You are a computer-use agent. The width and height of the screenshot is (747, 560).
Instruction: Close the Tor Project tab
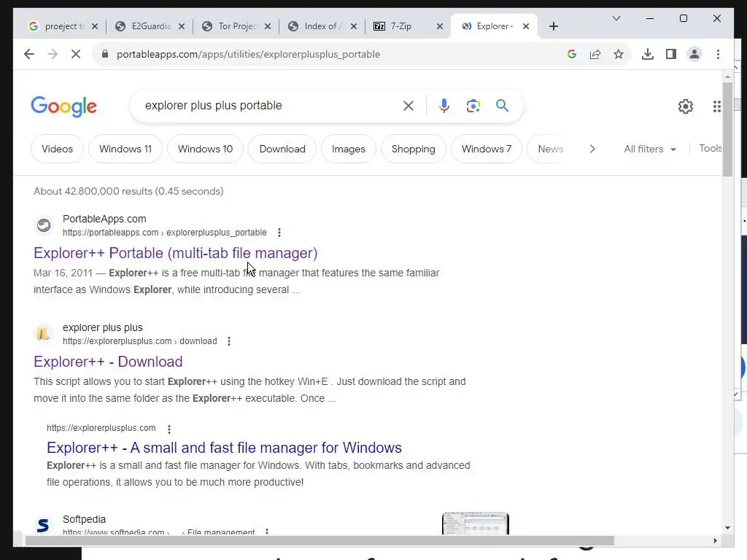(268, 26)
